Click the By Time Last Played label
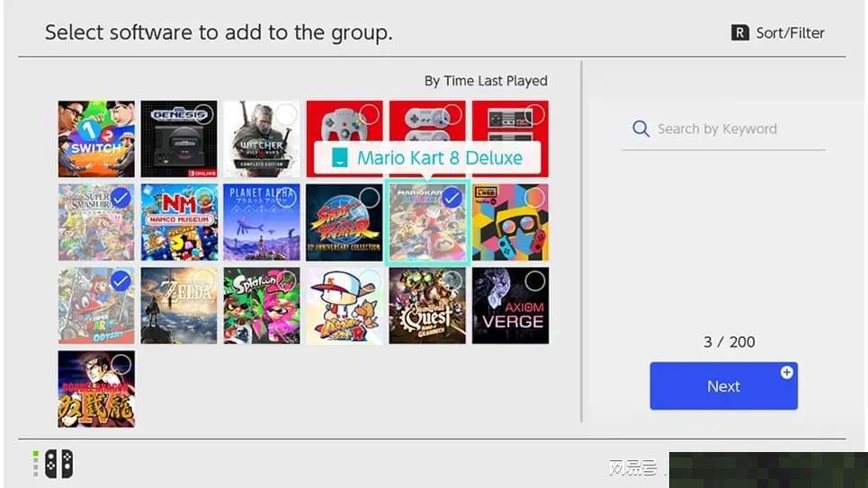This screenshot has height=488, width=868. (x=486, y=81)
